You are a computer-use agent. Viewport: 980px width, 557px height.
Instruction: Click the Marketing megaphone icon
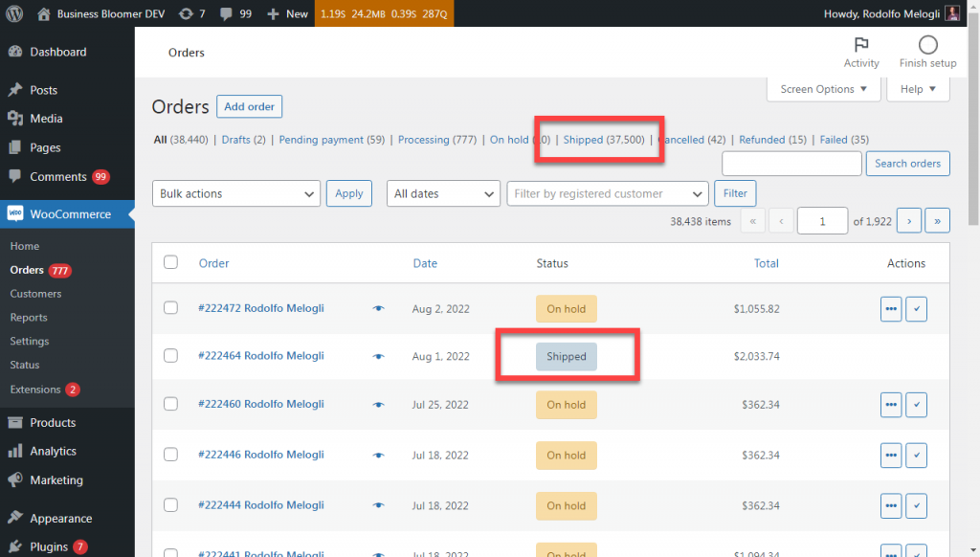pos(15,480)
